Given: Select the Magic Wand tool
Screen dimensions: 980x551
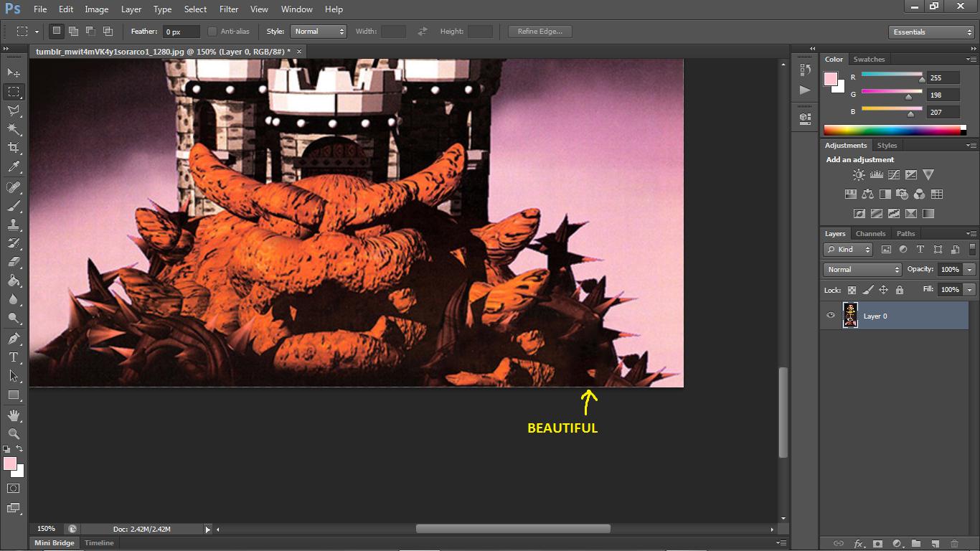Looking at the screenshot, I should point(14,129).
